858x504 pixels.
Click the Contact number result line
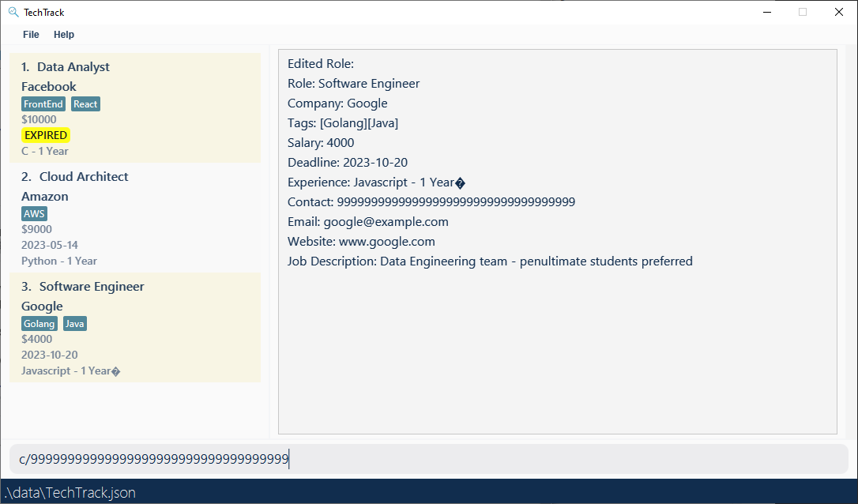(431, 202)
